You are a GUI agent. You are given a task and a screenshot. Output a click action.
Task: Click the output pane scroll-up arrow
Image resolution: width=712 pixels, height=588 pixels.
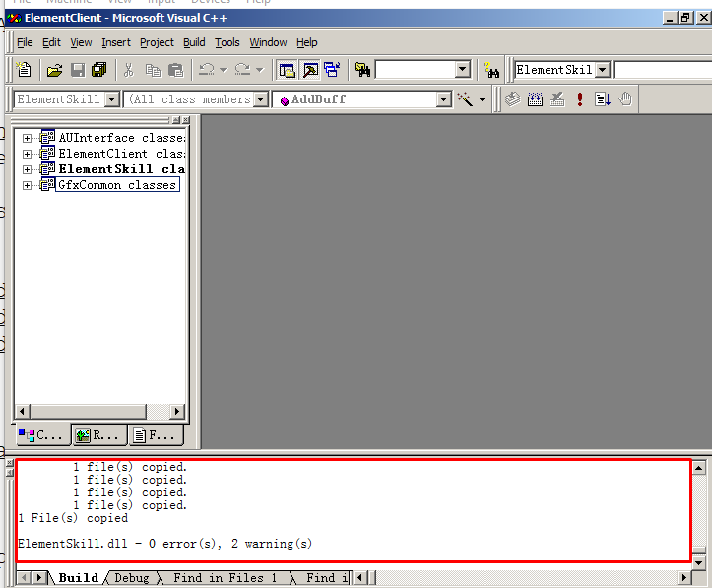(x=699, y=467)
